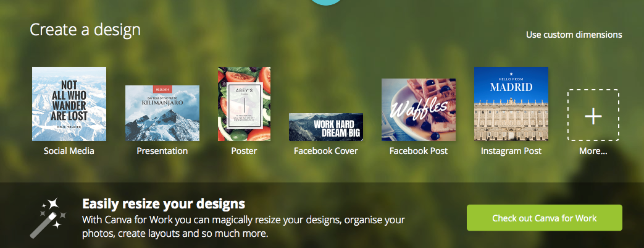This screenshot has height=248, width=644.
Task: Expand design types via More... label
Action: click(x=593, y=151)
